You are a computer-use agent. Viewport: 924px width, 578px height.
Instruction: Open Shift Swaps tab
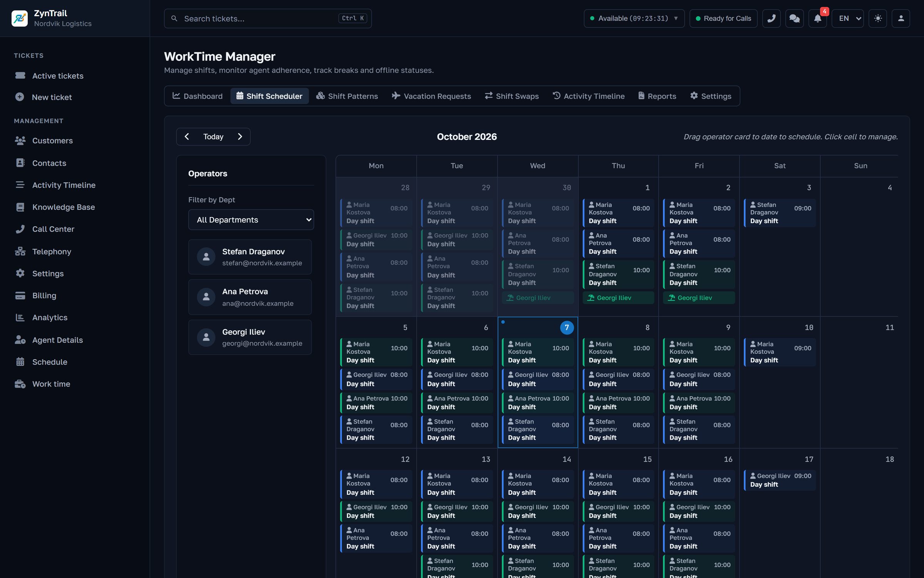512,96
